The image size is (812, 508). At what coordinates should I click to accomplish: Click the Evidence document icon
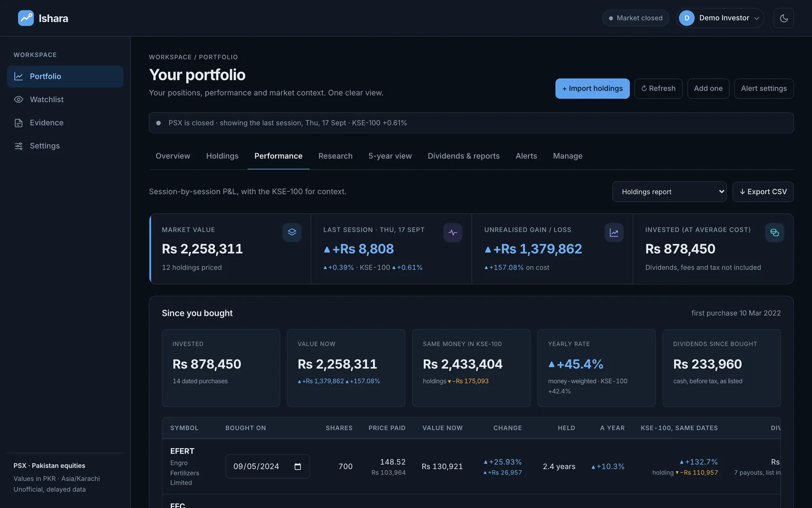(x=19, y=123)
